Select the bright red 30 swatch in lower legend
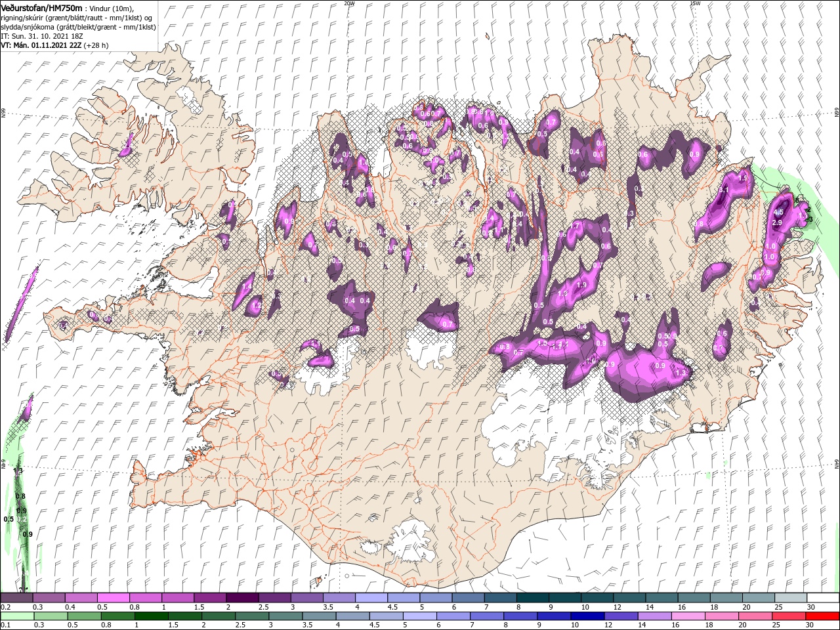Image resolution: width=840 pixels, height=630 pixels. [822, 616]
